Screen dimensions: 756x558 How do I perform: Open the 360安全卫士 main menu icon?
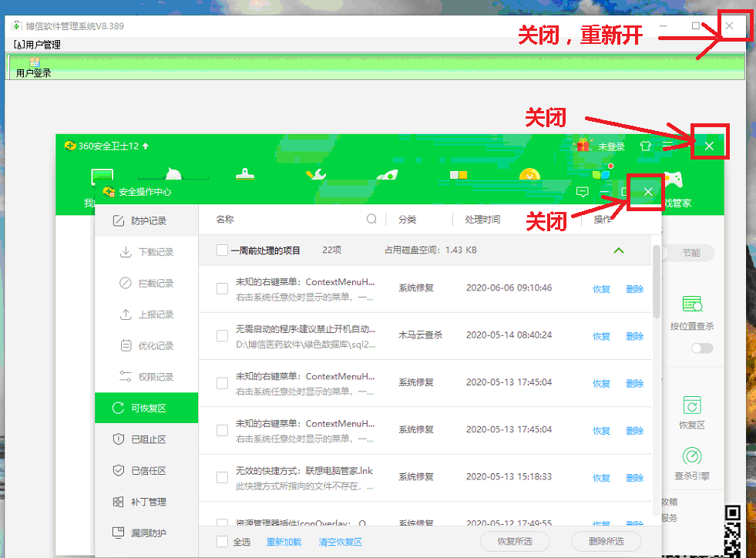click(668, 145)
